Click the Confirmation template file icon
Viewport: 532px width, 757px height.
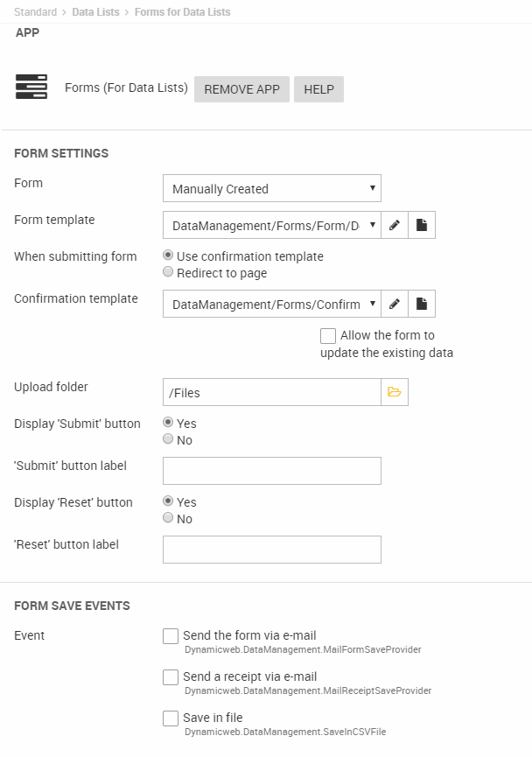tap(422, 305)
